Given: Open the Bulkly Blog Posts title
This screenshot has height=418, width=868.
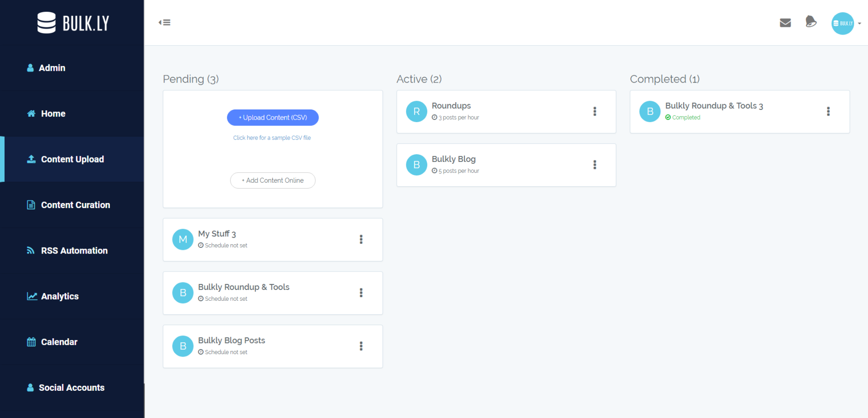Looking at the screenshot, I should [x=232, y=341].
